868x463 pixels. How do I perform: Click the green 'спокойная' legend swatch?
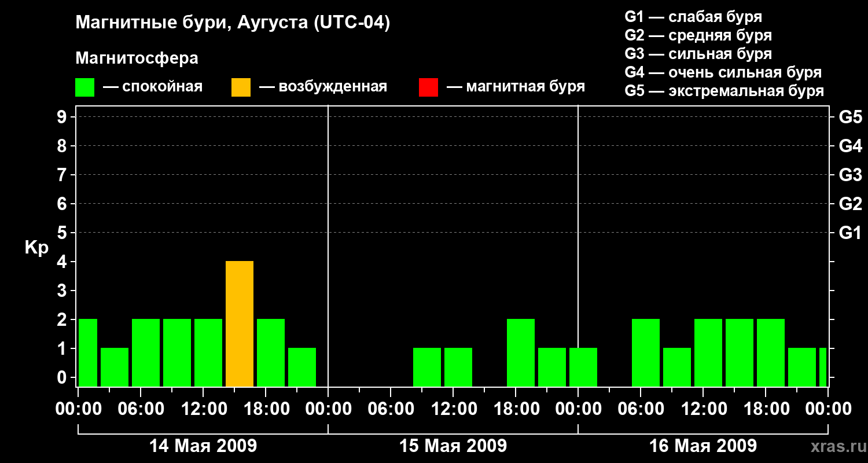(84, 87)
